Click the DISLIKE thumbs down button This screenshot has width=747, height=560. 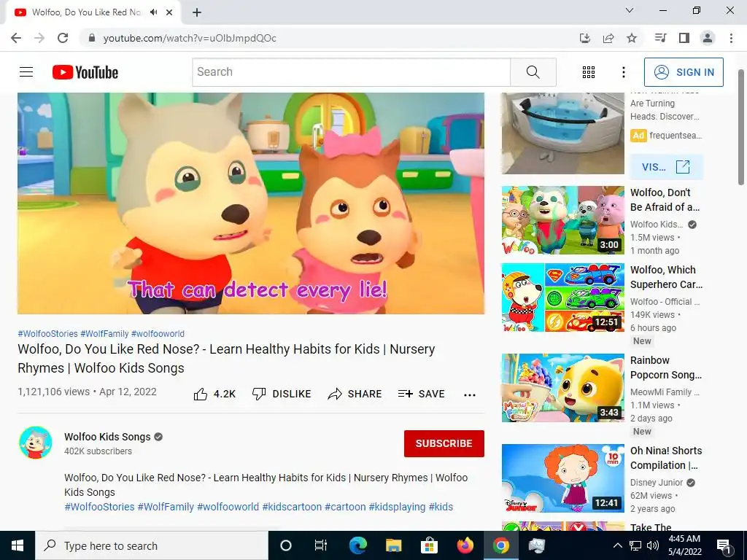coord(282,394)
